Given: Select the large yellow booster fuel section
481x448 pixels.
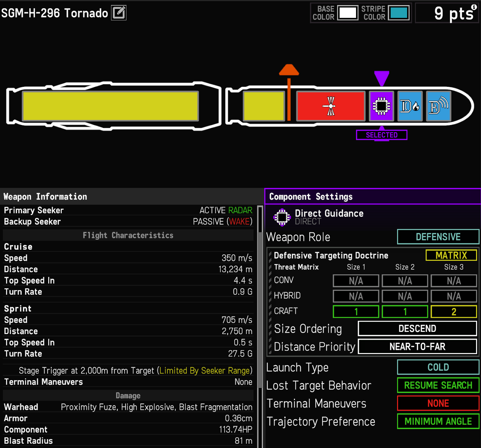Looking at the screenshot, I should (x=110, y=106).
